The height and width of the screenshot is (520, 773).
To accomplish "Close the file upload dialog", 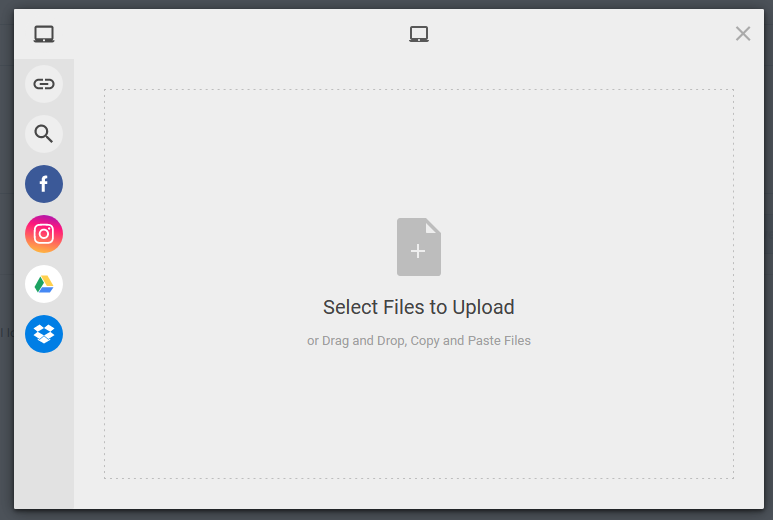I will [743, 34].
